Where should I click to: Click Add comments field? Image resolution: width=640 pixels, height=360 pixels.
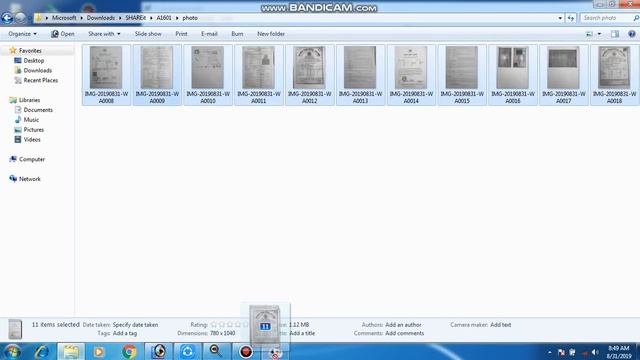coord(404,333)
